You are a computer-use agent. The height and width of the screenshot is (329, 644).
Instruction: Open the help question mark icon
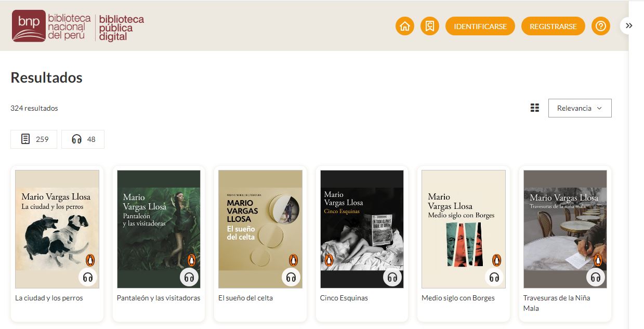pyautogui.click(x=601, y=26)
